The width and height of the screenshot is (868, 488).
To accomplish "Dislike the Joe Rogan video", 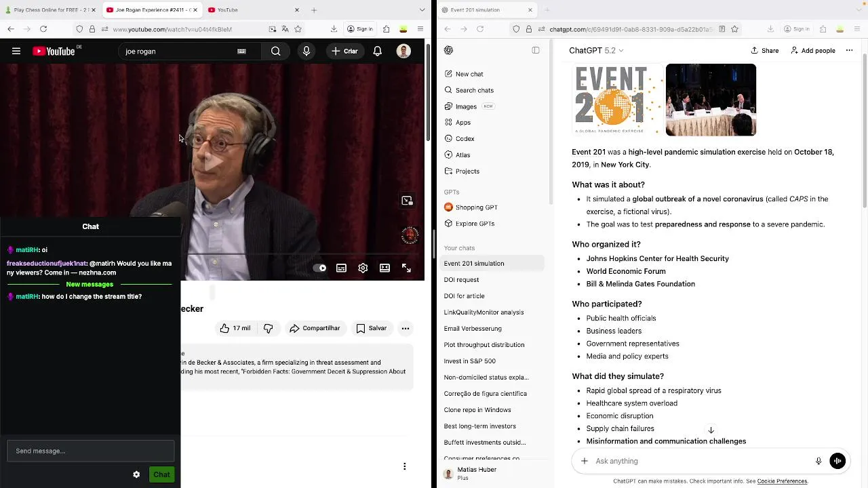I will 269,328.
